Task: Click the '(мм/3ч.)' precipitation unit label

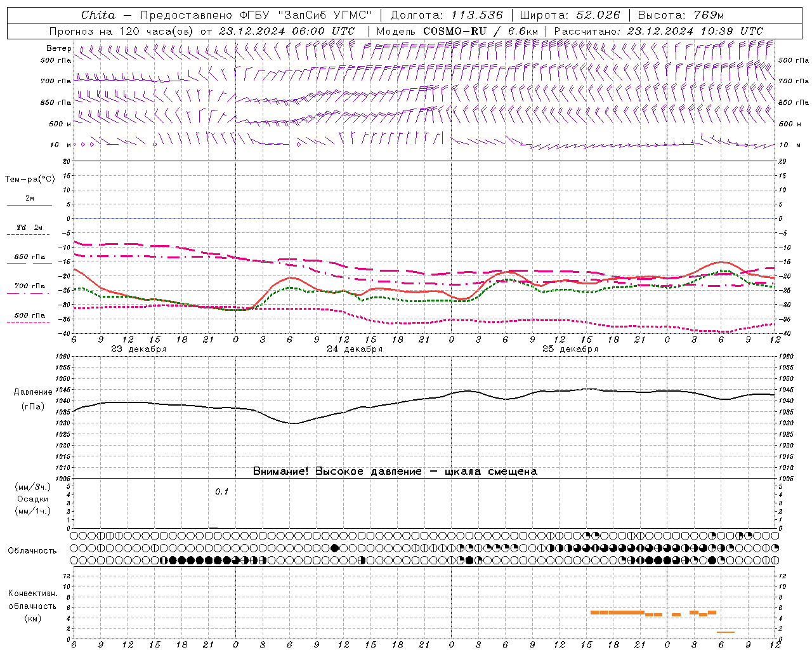Action: (x=33, y=487)
